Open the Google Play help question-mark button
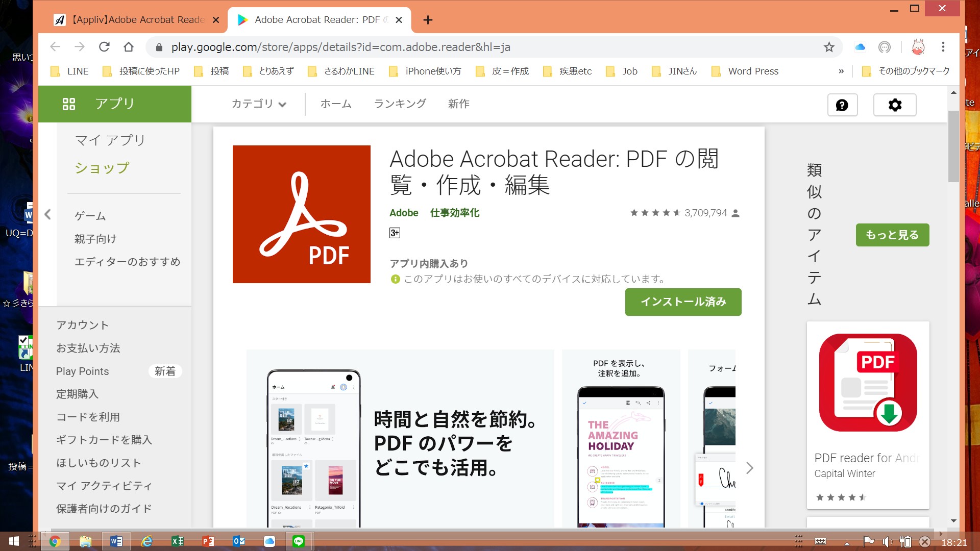The image size is (980, 551). point(842,105)
